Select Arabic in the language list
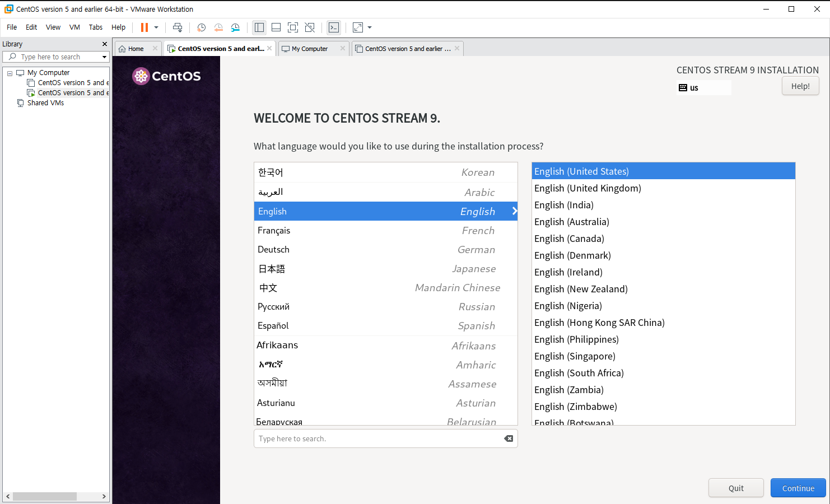Screen dimensions: 830x504 point(385,192)
